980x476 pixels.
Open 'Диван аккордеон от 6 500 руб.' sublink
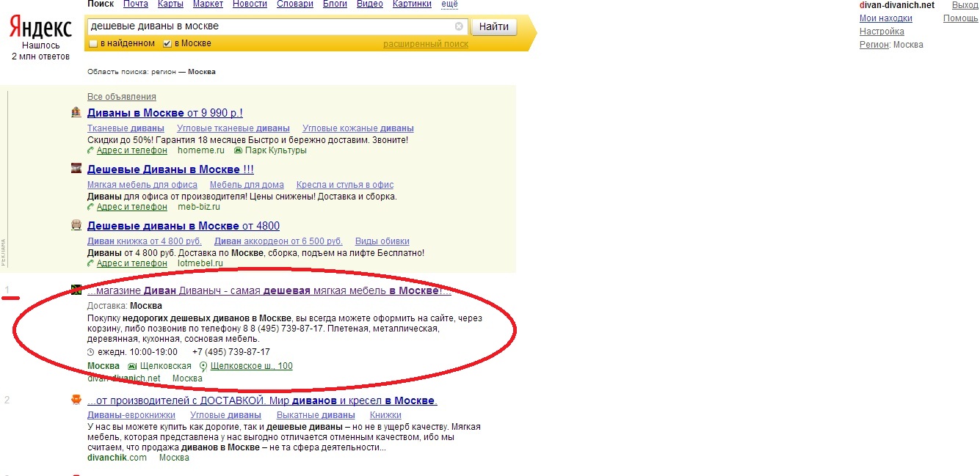[278, 241]
